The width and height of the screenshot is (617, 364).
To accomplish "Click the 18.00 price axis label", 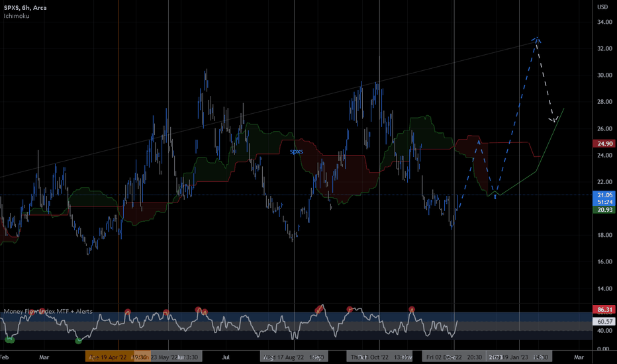I will click(x=604, y=235).
